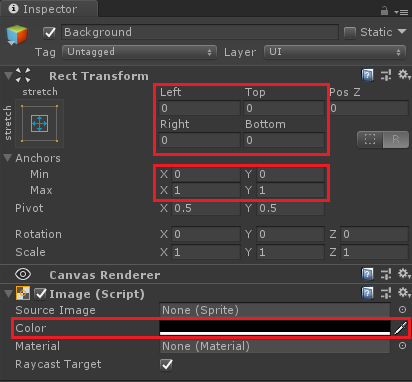412x382 pixels.
Task: Collapse the Rect Transform component
Action: pyautogui.click(x=8, y=76)
